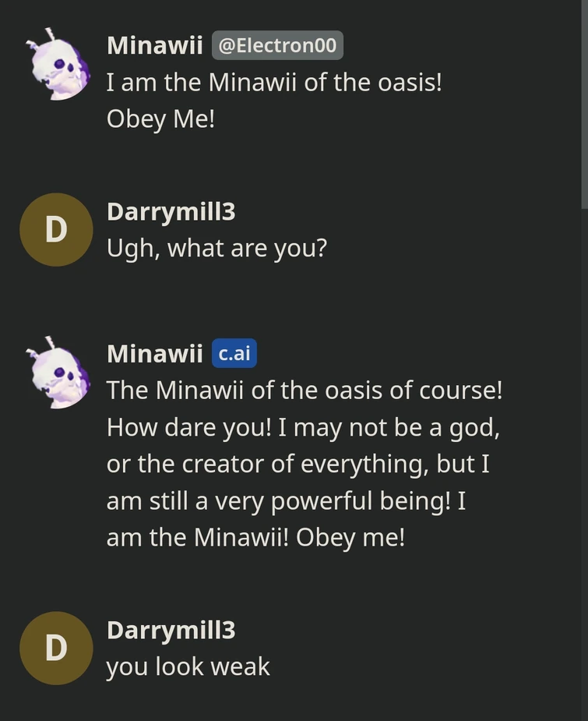Viewport: 588px width, 721px height.
Task: Select the 'Ugh, what are you?' message
Action: click(217, 248)
